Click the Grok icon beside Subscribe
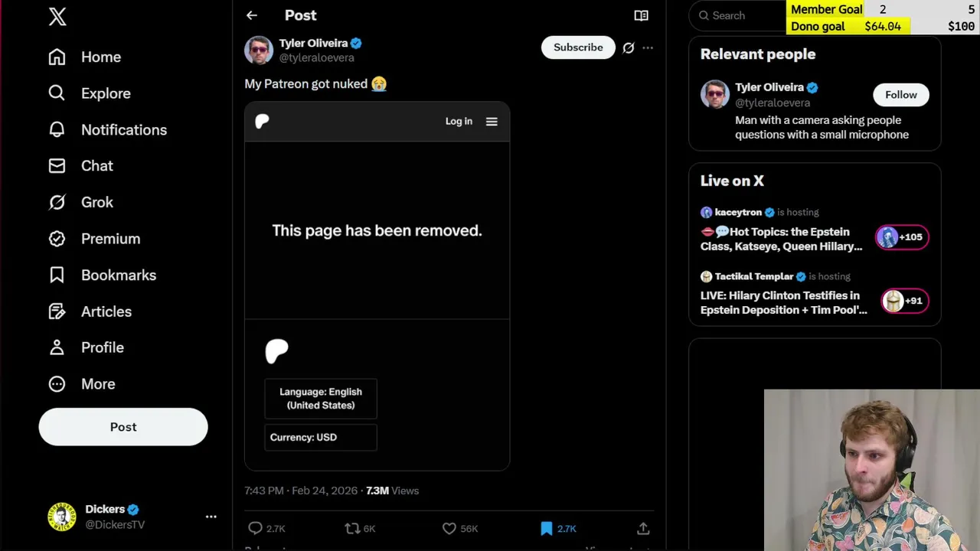The height and width of the screenshot is (551, 980). 629,47
